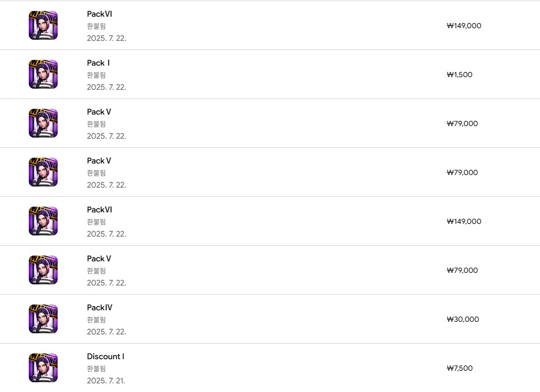
Task: Click the first Pack V game icon
Action: pyautogui.click(x=43, y=123)
